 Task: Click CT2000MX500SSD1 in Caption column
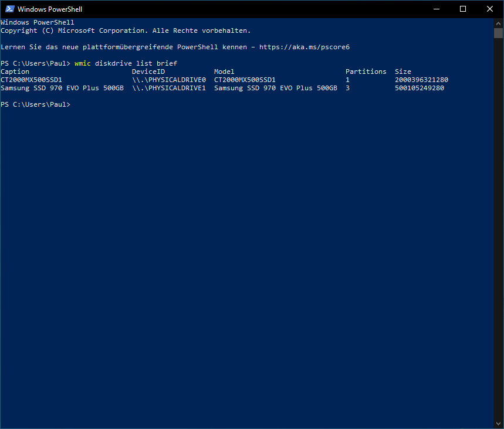tap(31, 80)
